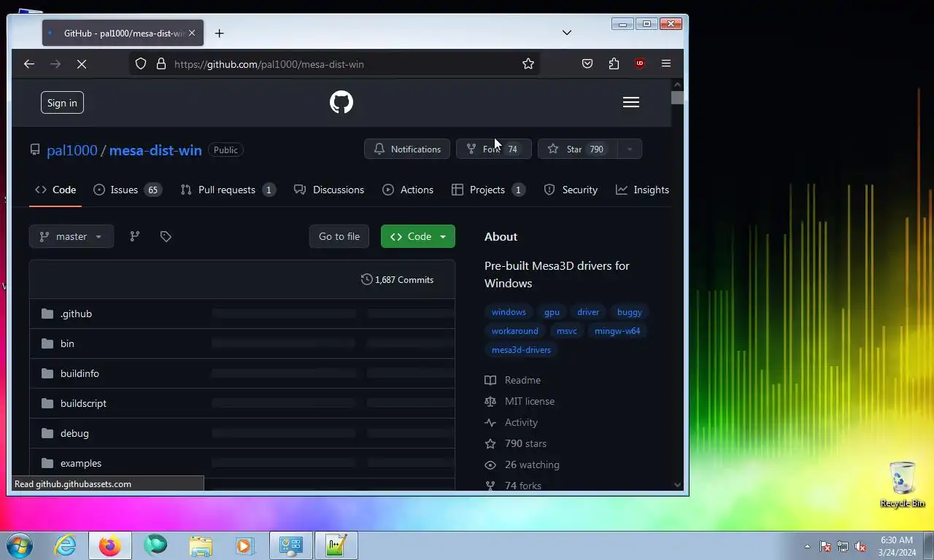Open the bin folder
The height and width of the screenshot is (560, 934).
(67, 343)
